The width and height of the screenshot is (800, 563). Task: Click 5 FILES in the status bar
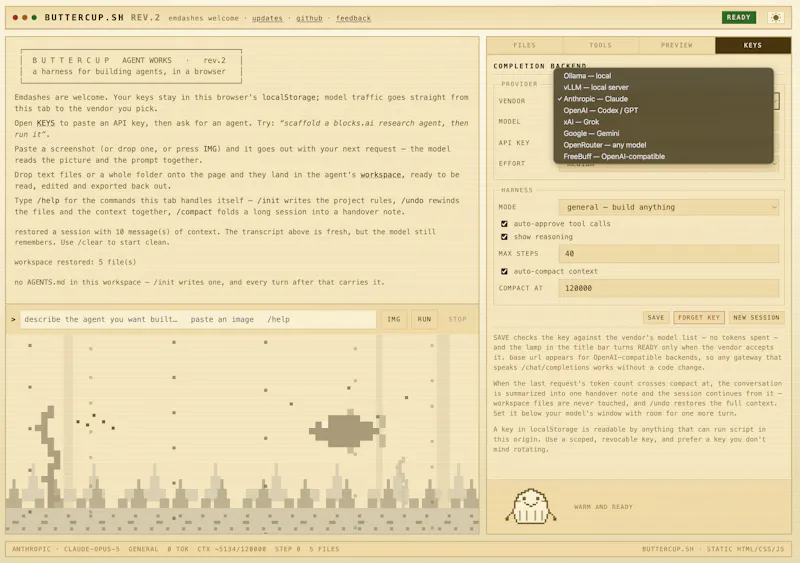click(x=324, y=549)
